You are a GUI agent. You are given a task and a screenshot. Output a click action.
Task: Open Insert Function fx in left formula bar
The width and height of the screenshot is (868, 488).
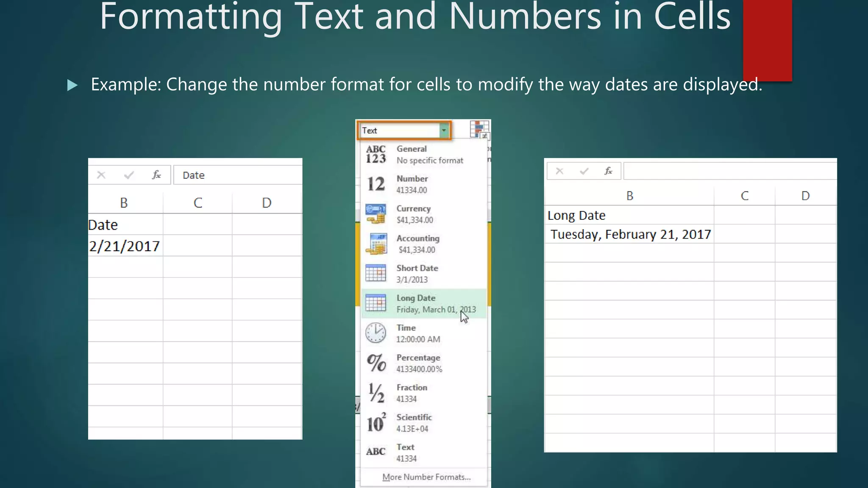[156, 175]
